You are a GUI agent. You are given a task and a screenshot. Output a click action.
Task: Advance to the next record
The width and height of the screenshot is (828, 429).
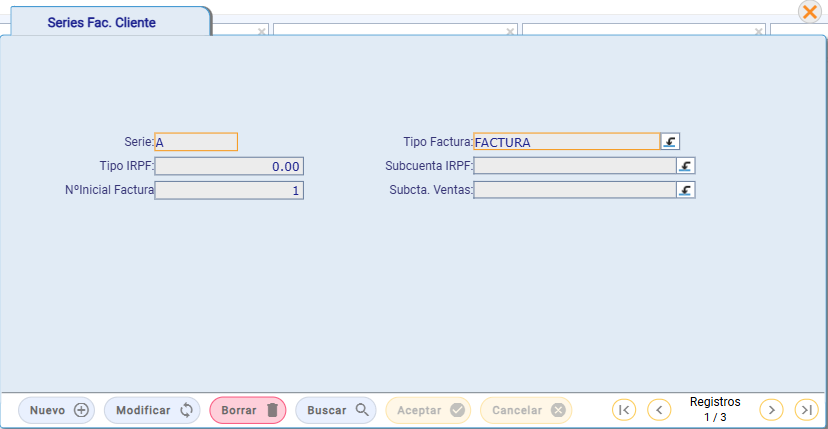pos(771,410)
